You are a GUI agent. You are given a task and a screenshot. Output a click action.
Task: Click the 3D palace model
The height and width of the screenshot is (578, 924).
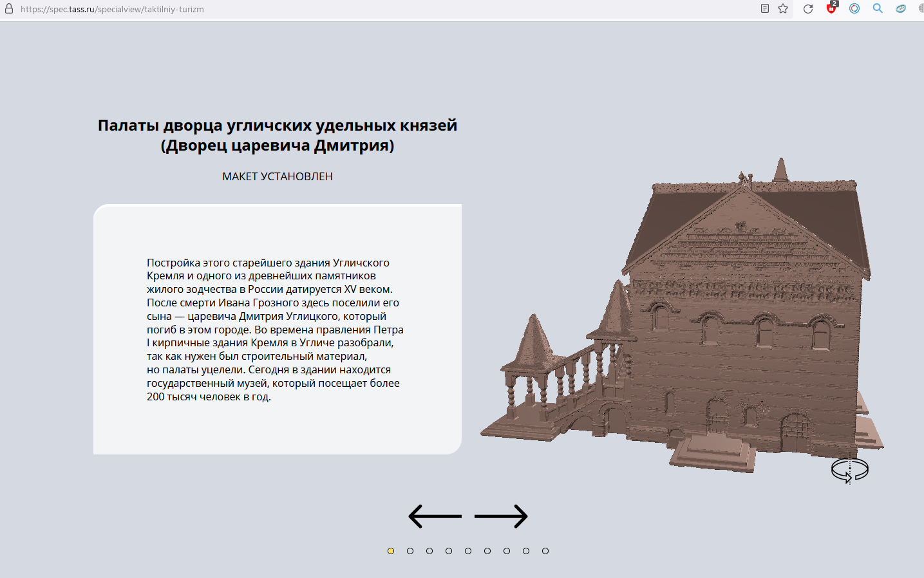(683, 315)
